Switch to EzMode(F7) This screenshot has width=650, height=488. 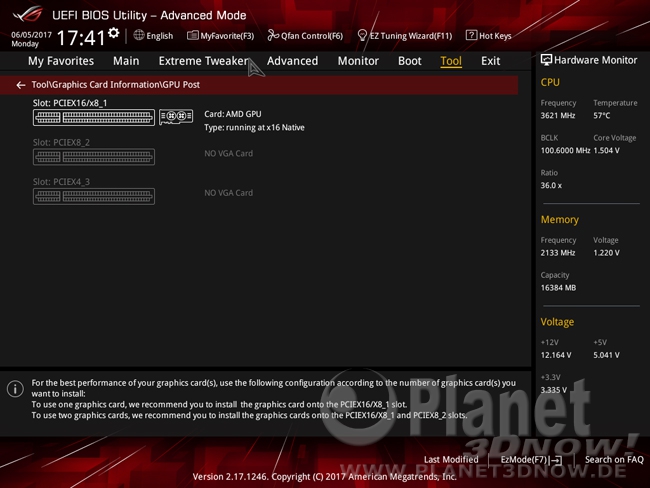click(x=531, y=460)
